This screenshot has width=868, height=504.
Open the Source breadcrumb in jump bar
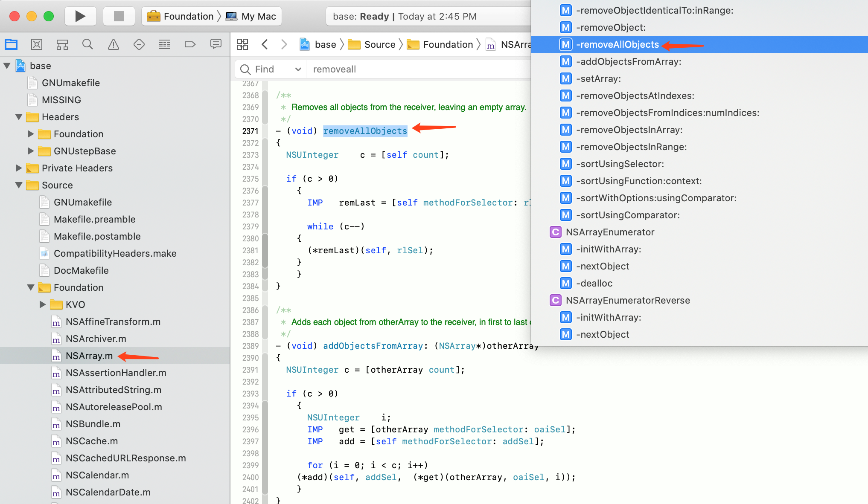[372, 44]
